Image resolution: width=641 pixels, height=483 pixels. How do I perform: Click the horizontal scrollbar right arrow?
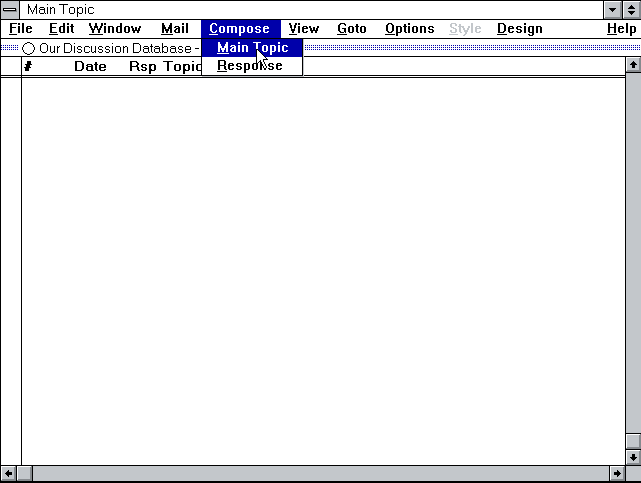616,472
